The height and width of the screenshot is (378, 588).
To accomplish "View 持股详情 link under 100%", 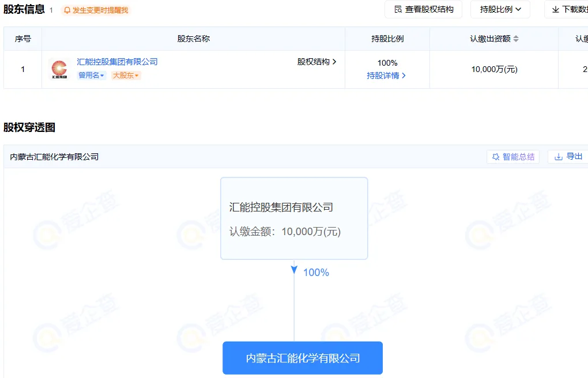I will coord(386,75).
